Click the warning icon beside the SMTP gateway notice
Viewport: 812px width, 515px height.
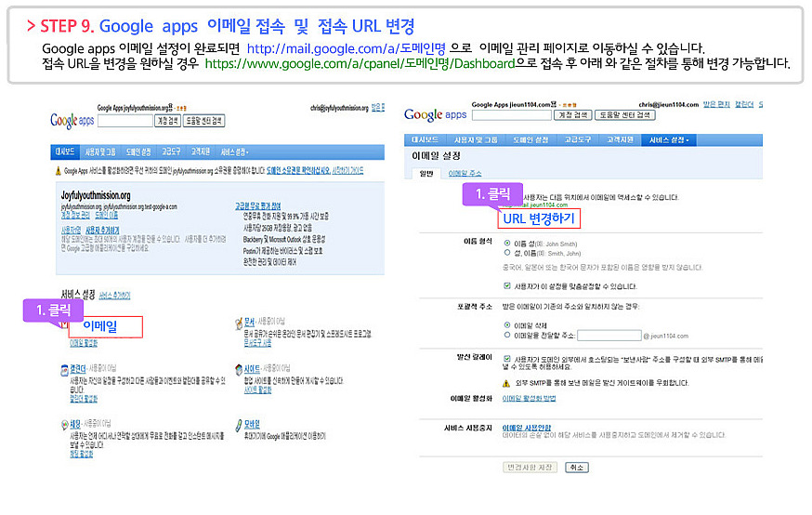tap(507, 382)
